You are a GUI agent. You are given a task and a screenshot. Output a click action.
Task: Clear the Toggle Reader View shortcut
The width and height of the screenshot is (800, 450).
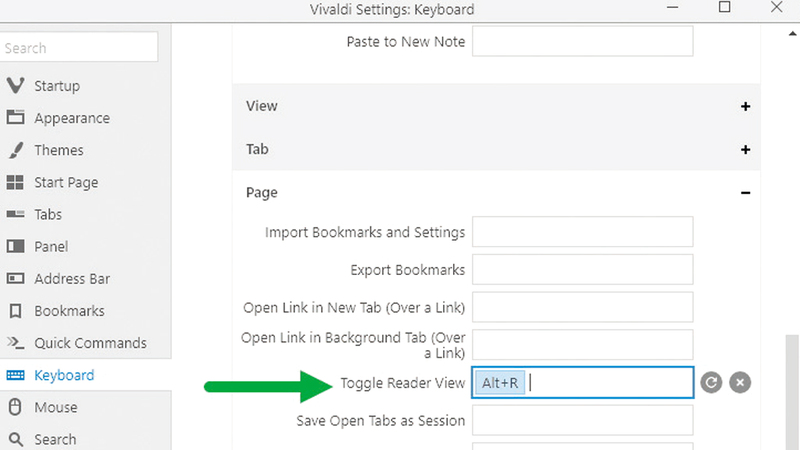tap(740, 382)
